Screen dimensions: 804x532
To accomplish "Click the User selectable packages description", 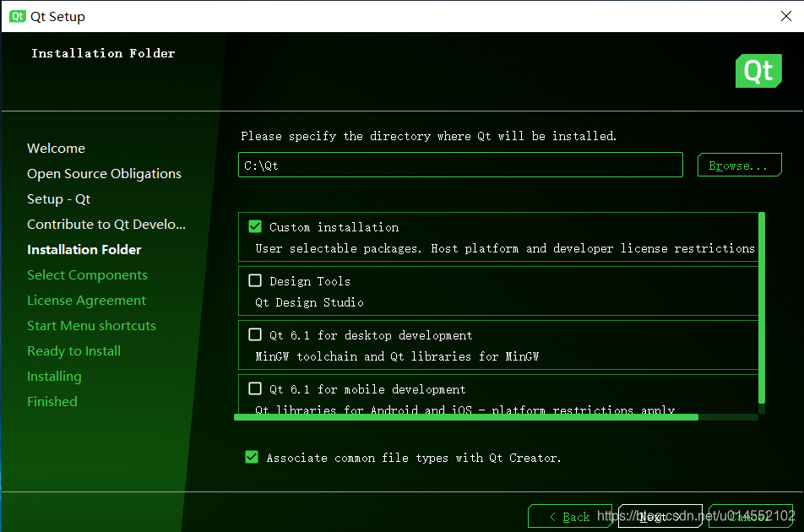I will [505, 248].
